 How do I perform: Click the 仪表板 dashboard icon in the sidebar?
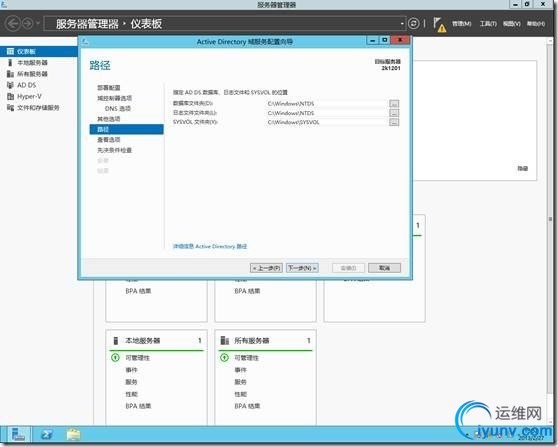pyautogui.click(x=10, y=51)
